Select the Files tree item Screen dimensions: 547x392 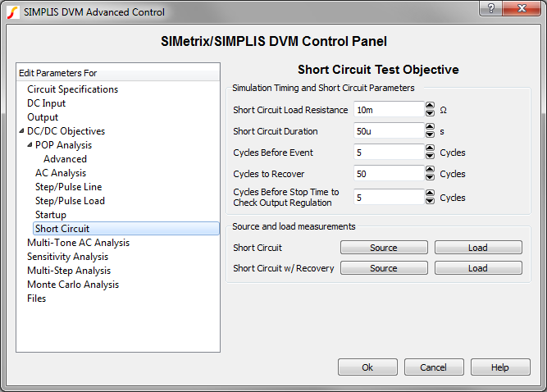pyautogui.click(x=36, y=299)
